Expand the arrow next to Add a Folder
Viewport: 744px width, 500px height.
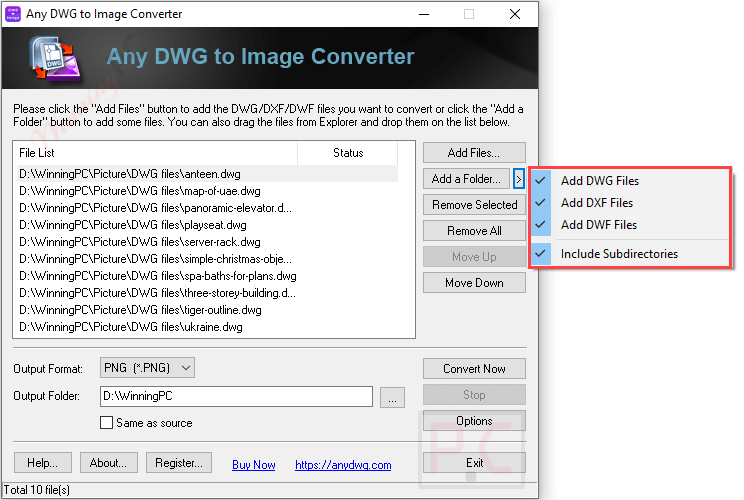click(x=519, y=179)
